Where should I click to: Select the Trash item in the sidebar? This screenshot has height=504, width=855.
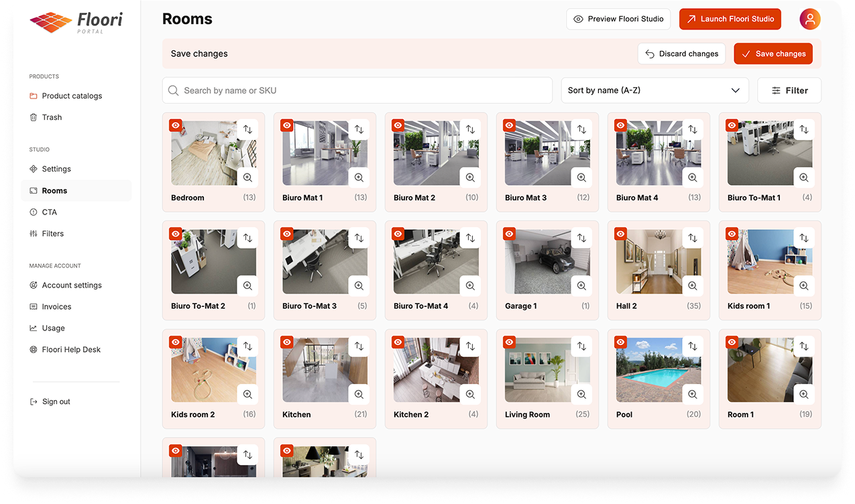point(50,117)
